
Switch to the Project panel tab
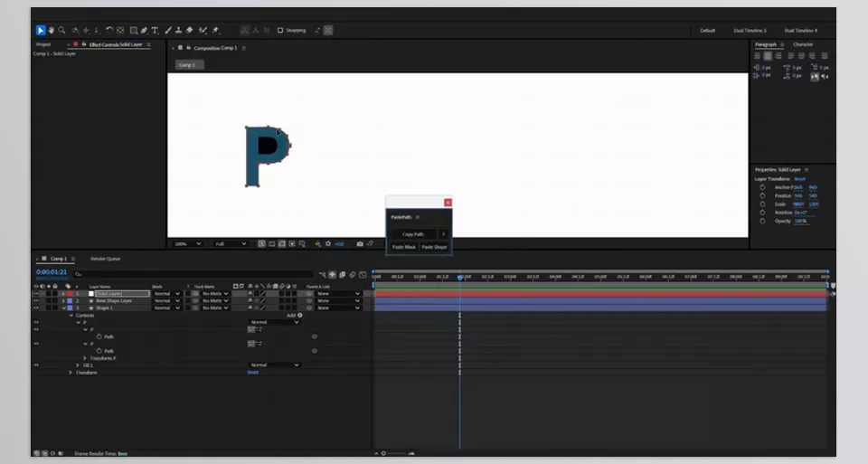[43, 44]
